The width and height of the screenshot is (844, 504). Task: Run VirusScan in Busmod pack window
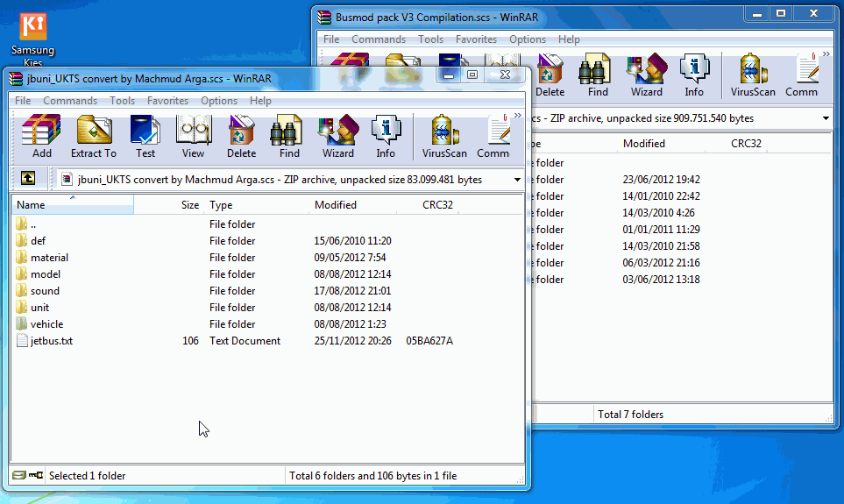pos(753,75)
